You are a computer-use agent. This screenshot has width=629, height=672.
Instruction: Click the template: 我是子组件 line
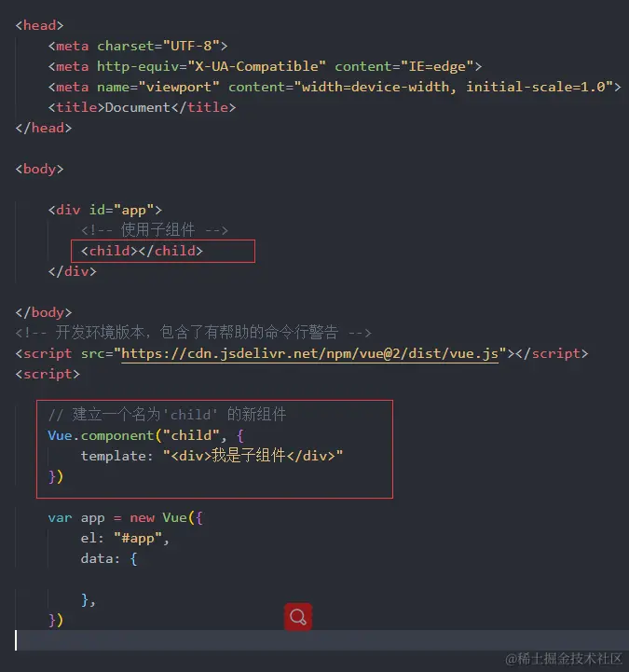(x=212, y=456)
